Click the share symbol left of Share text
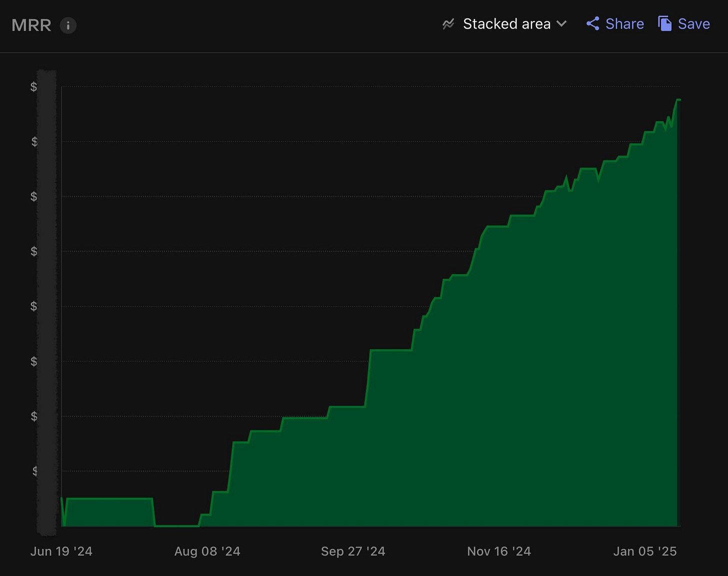This screenshot has width=728, height=576. click(x=592, y=24)
